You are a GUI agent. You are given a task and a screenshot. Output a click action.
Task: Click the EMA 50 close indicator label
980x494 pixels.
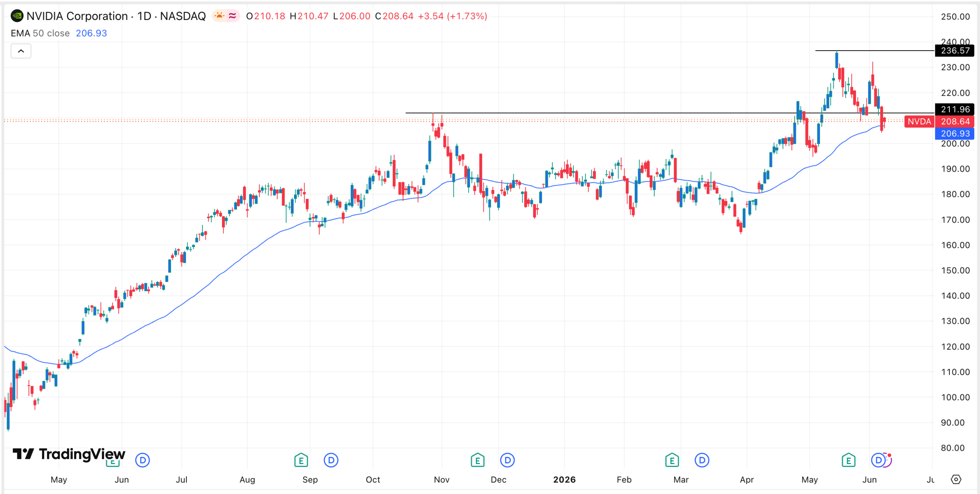pos(40,33)
